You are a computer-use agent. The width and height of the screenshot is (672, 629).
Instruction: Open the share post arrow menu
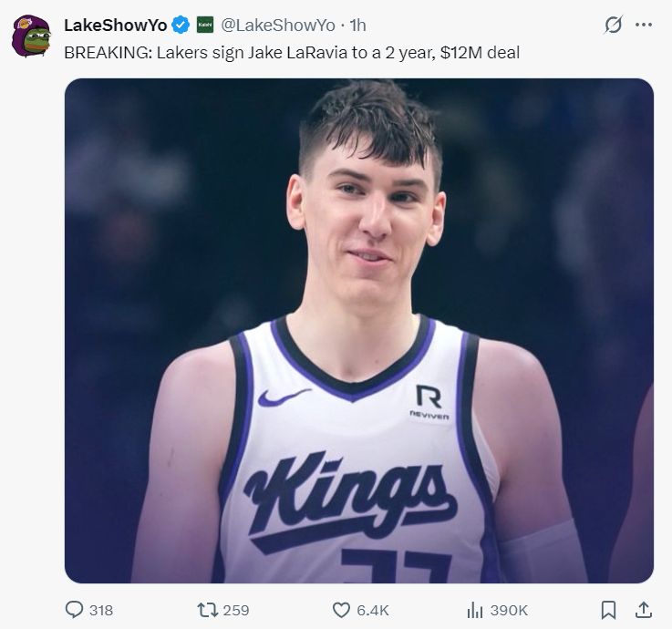(x=643, y=610)
